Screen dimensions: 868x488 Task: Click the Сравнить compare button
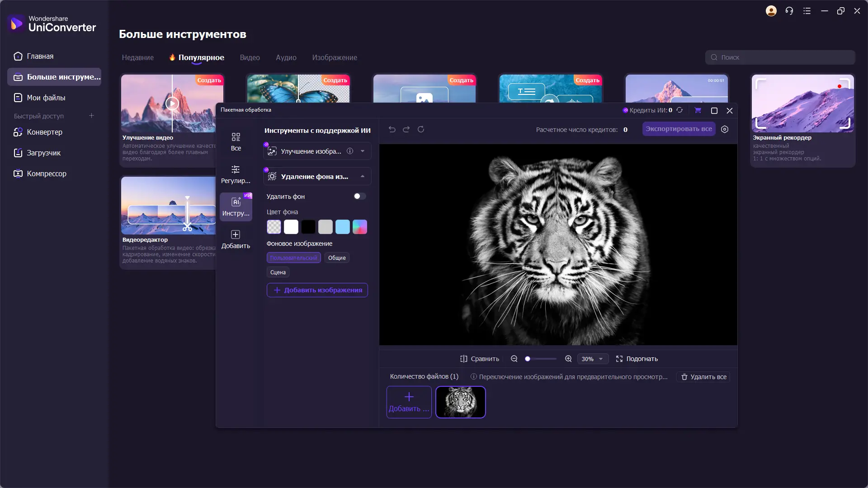click(480, 359)
